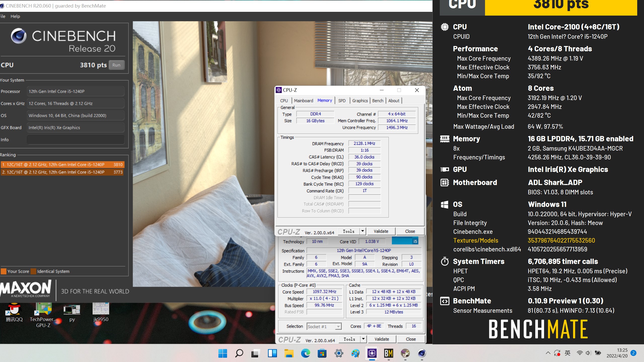Open the Bench tab in CPU-Z
Screen dimensions: 644x362
(x=378, y=101)
